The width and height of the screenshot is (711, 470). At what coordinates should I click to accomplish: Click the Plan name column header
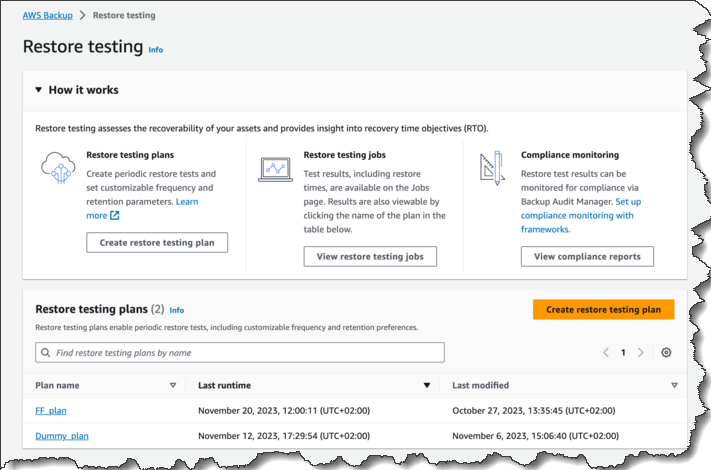tap(57, 385)
